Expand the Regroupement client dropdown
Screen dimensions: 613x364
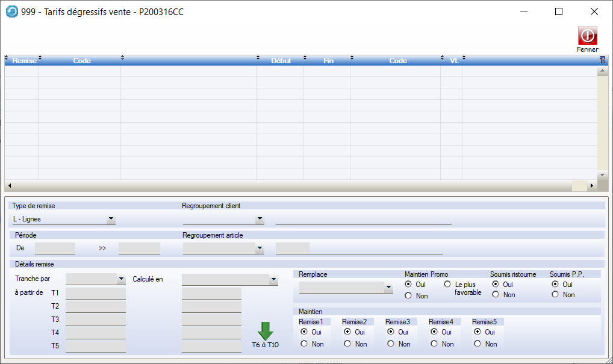[260, 220]
